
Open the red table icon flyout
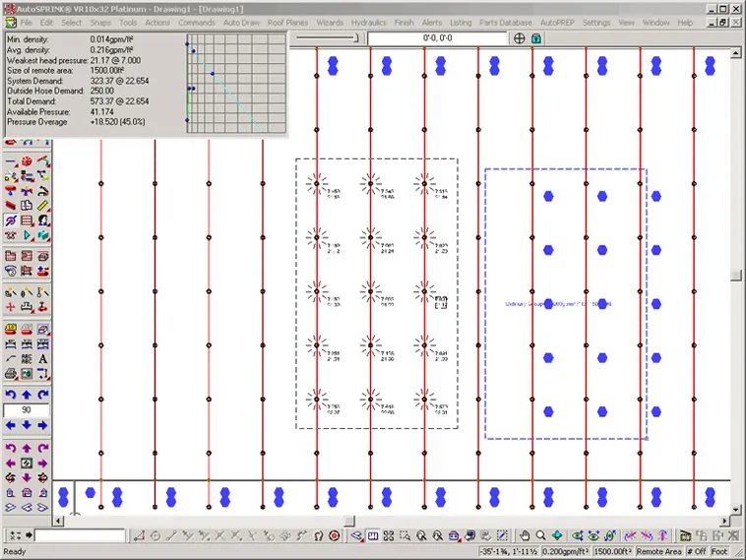(x=27, y=220)
